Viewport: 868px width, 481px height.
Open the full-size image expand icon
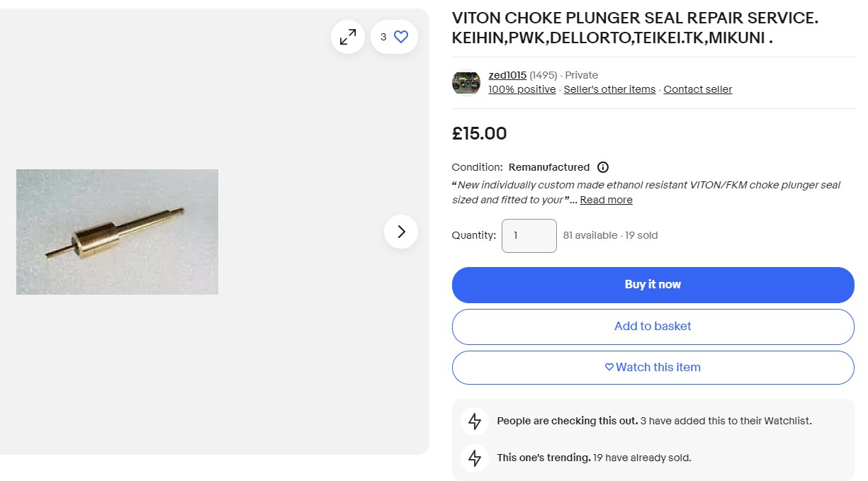(x=348, y=37)
